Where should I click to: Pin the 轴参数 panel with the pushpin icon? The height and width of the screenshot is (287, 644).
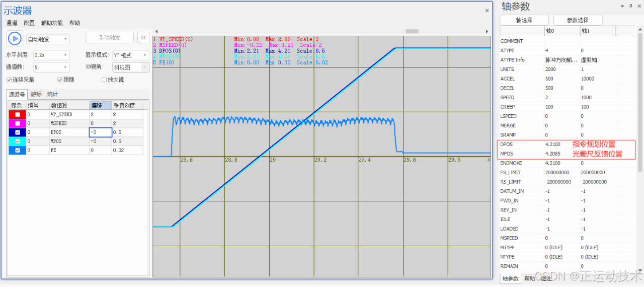[x=631, y=6]
